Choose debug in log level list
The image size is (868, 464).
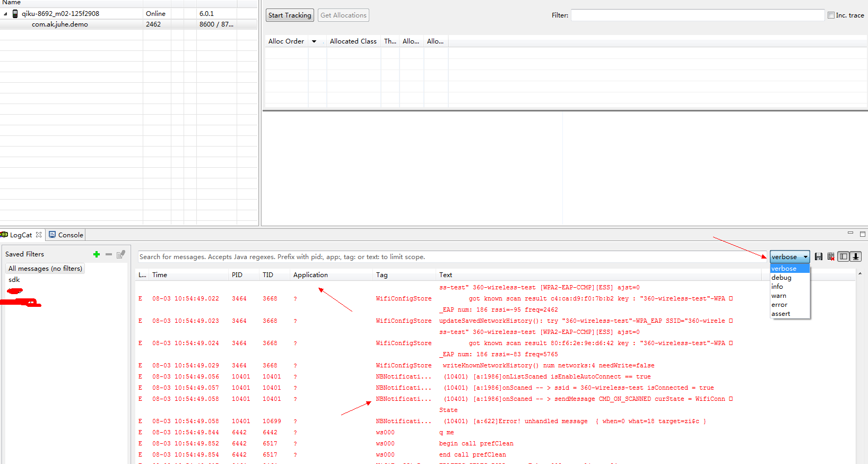(x=789, y=278)
